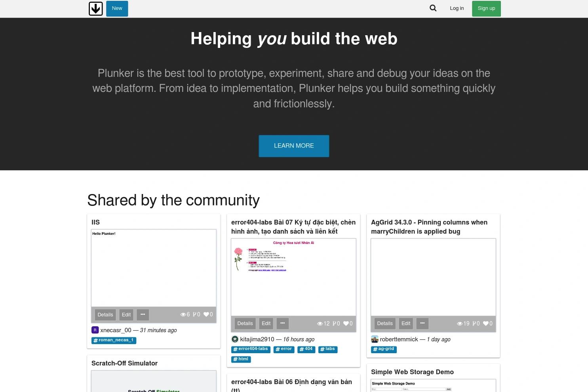Select the 404 tag
Image resolution: width=588 pixels, height=392 pixels.
click(x=306, y=349)
